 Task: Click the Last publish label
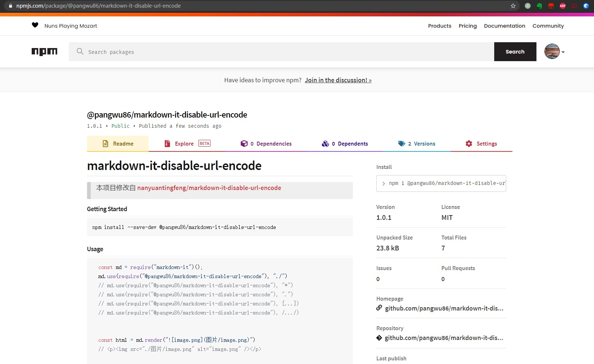391,359
